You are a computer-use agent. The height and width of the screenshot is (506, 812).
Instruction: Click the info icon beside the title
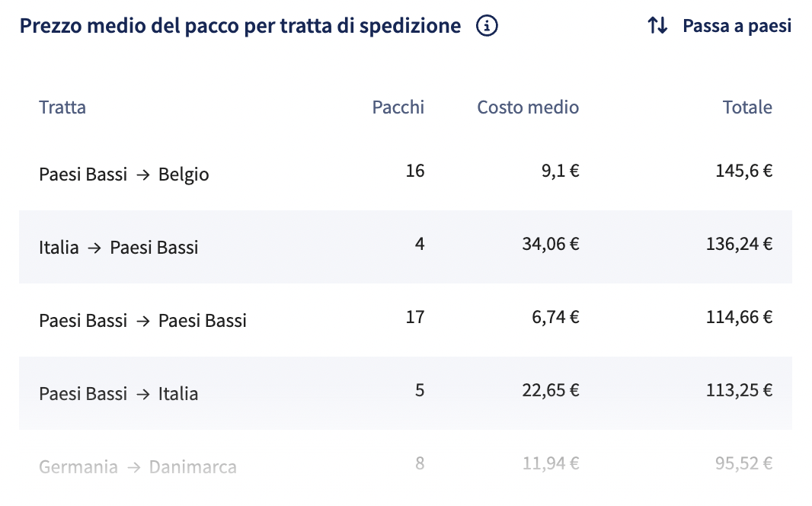point(487,25)
